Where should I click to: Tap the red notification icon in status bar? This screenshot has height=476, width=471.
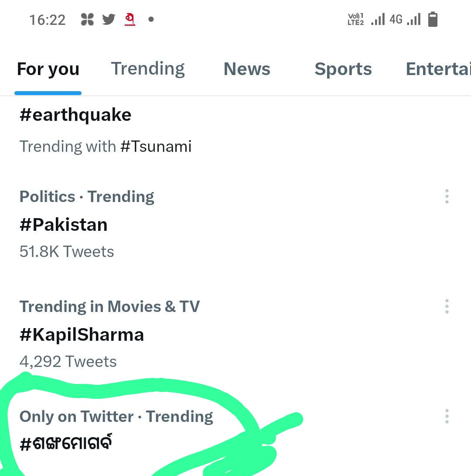coord(130,20)
